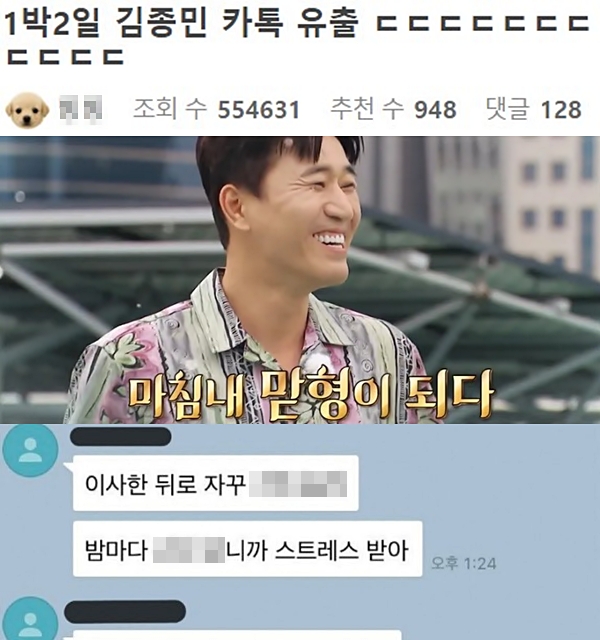Image resolution: width=600 pixels, height=640 pixels.
Task: Click the blurred word after 밤마다
Action: pos(189,550)
